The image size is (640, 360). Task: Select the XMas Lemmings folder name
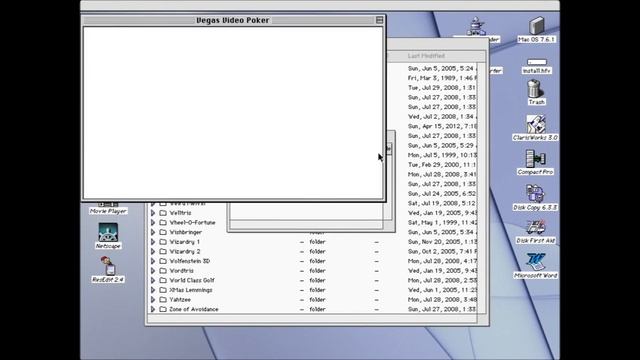tap(191, 290)
